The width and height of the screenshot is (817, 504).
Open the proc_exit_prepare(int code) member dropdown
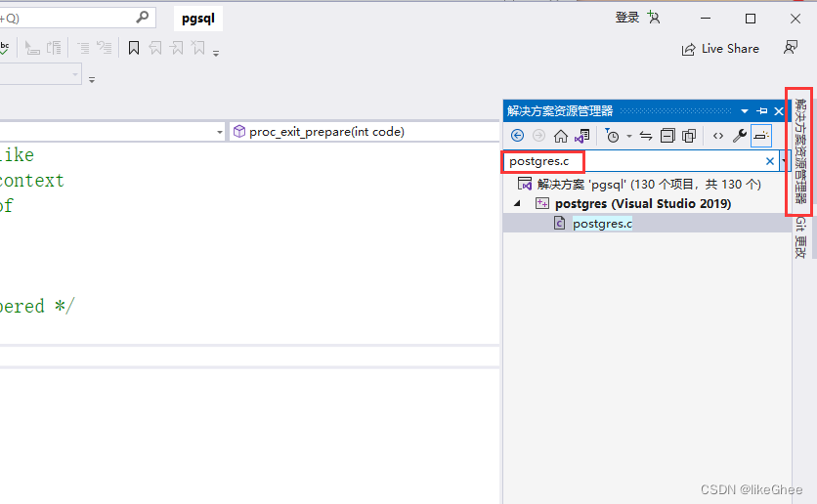tap(365, 132)
